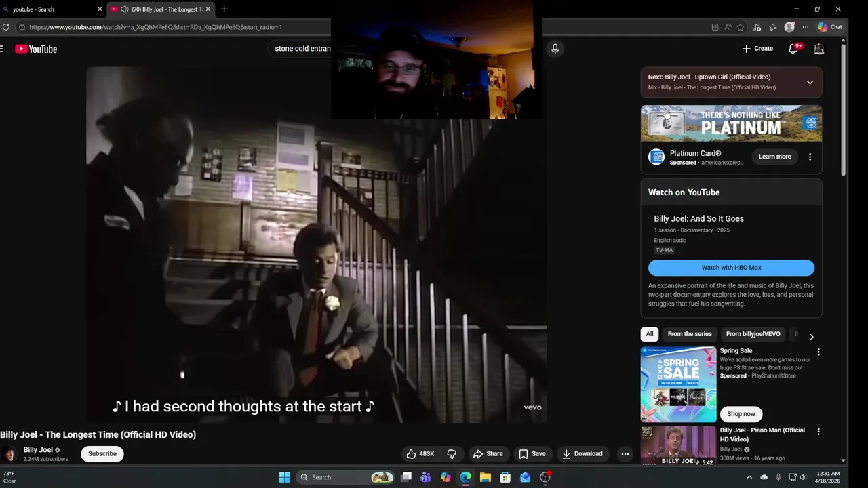Select the From the series chip
This screenshot has height=488, width=868.
click(690, 334)
